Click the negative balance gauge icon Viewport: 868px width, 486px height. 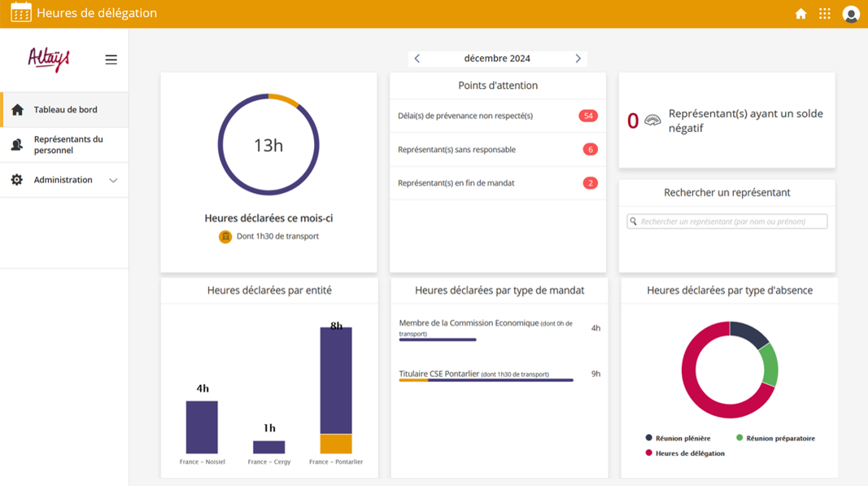[x=652, y=120]
